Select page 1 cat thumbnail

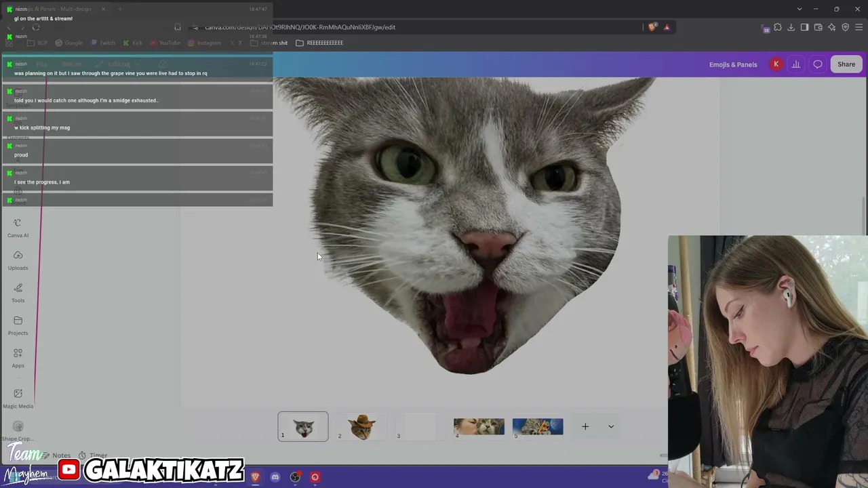(303, 426)
